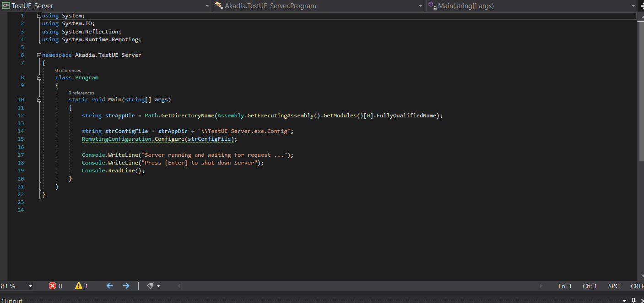Click the strAppDir variable declaration on line 12
The image size is (644, 303).
point(119,116)
